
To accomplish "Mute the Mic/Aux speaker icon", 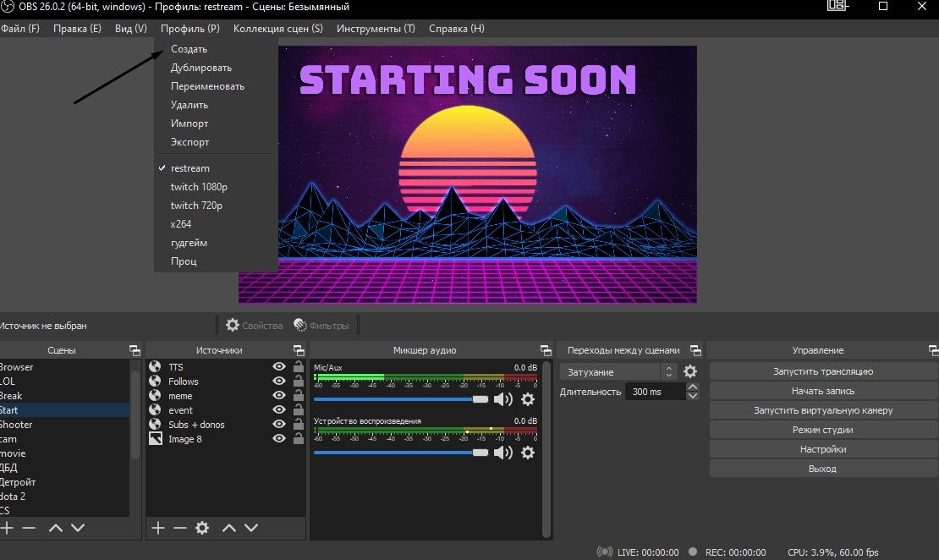I will [503, 399].
